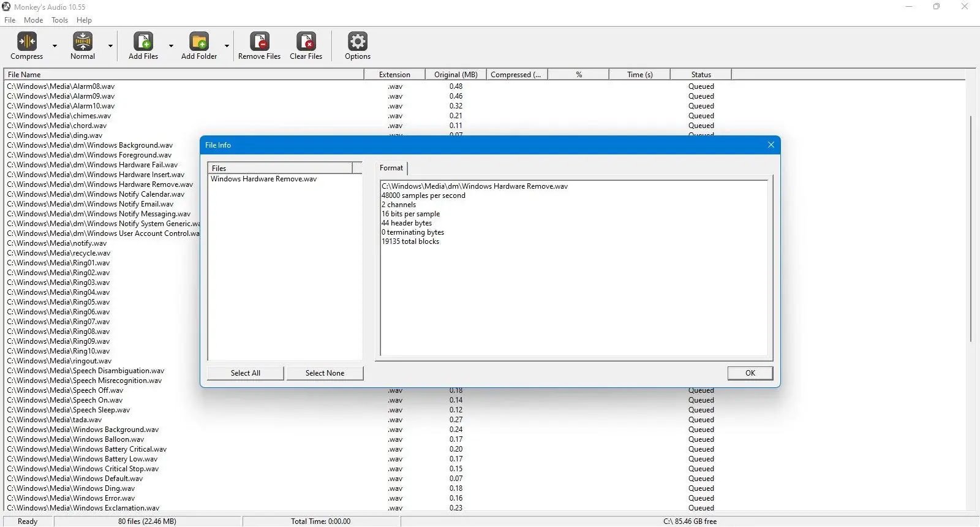This screenshot has width=980, height=527.
Task: Click the 48000 samples per second line
Action: [x=424, y=195]
